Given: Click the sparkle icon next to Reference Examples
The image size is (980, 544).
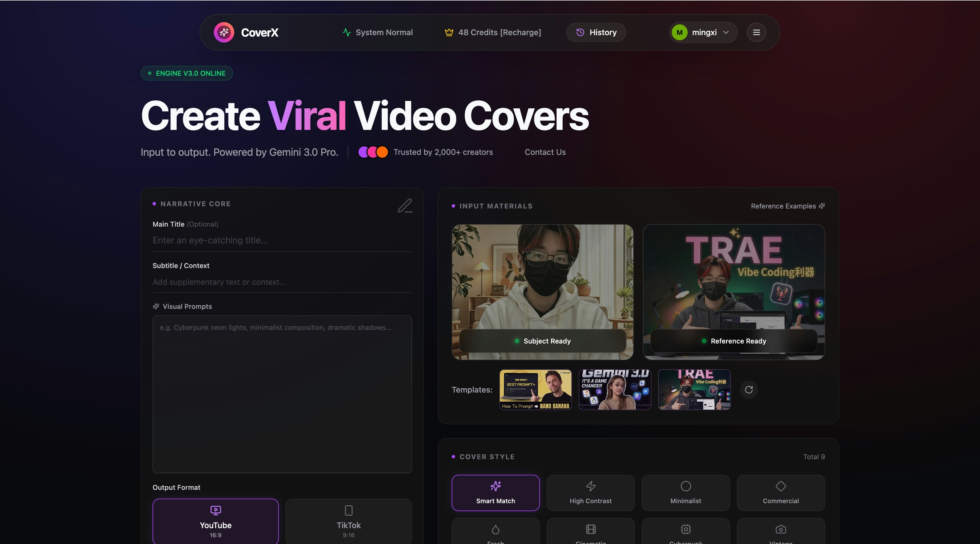Looking at the screenshot, I should (822, 206).
